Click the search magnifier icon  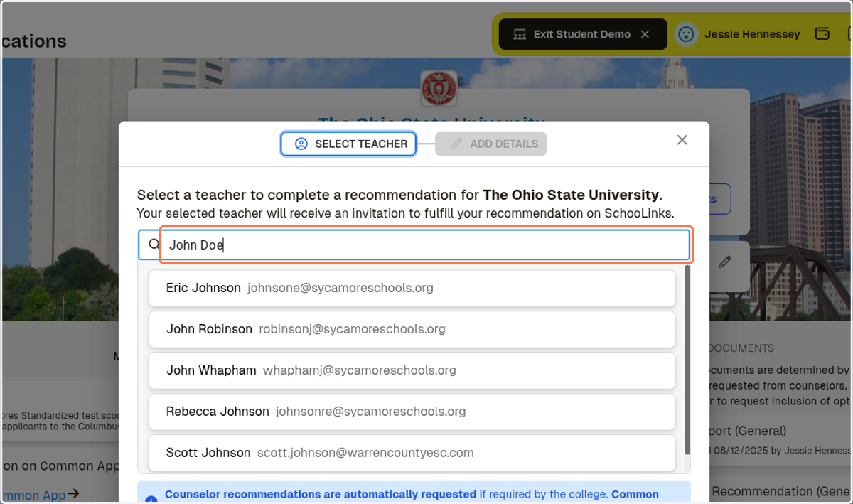tap(154, 245)
